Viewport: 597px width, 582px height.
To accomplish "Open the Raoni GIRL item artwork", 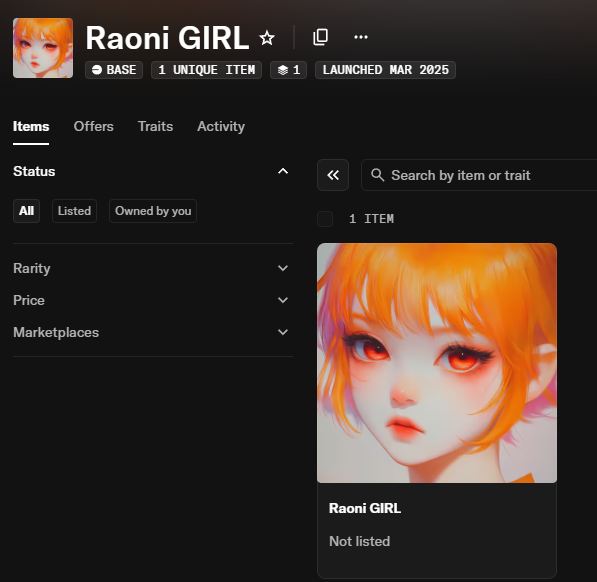I will pos(437,363).
